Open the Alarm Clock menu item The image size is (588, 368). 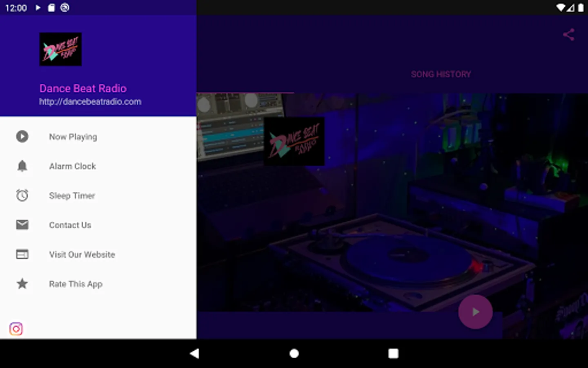pos(98,166)
